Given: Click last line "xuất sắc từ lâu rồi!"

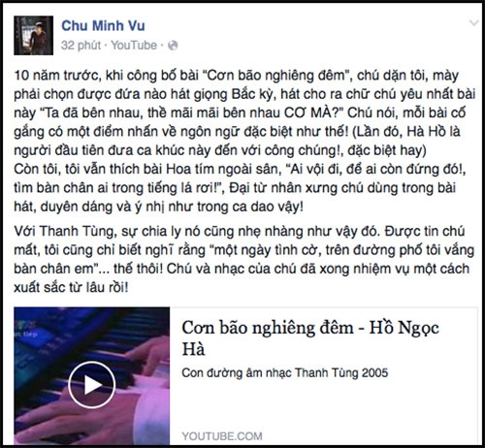Looking at the screenshot, I should click(x=71, y=287).
